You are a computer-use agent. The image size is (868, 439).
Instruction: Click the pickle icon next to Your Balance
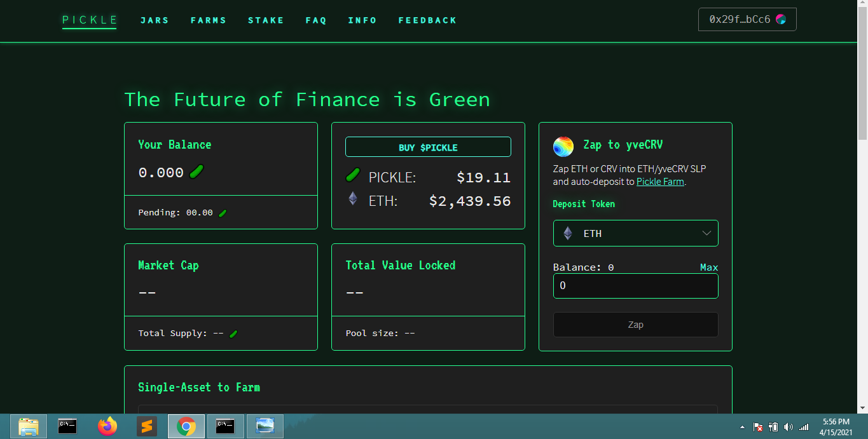[x=196, y=171]
